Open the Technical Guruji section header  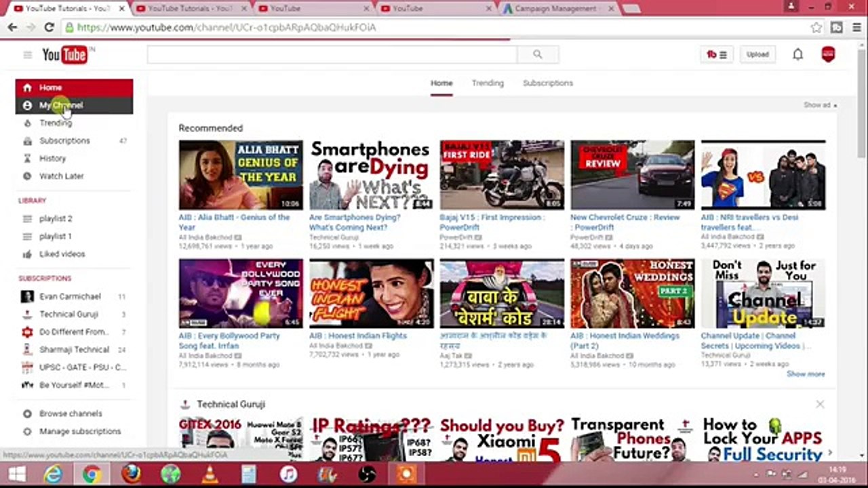point(231,404)
